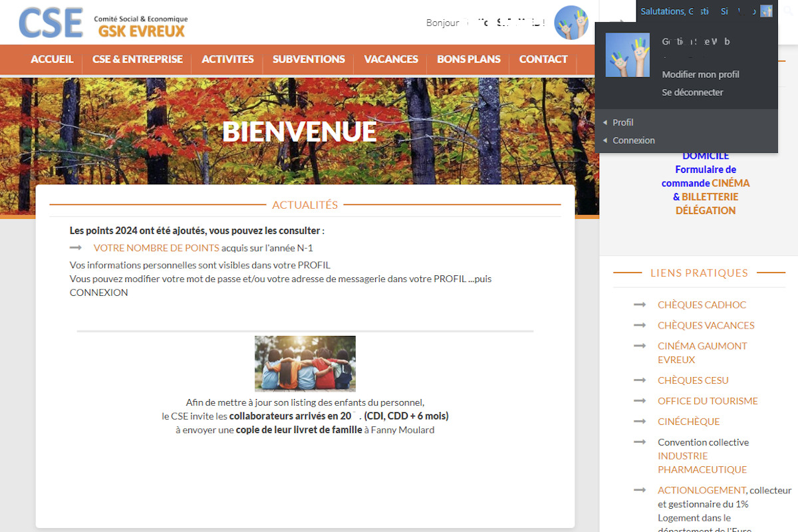Viewport: 798px width, 532px height.
Task: Click the large hands avatar in the account dropdown
Action: coord(627,55)
